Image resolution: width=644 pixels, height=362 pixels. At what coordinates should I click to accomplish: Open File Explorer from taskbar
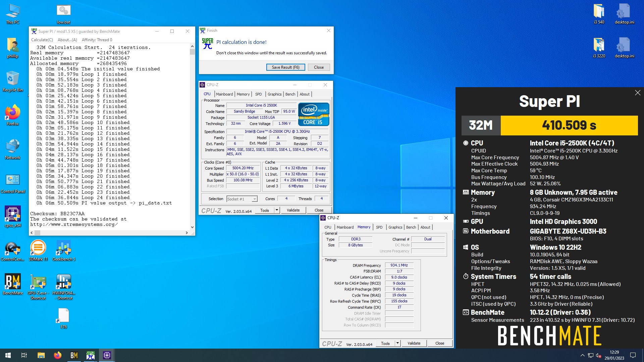41,355
